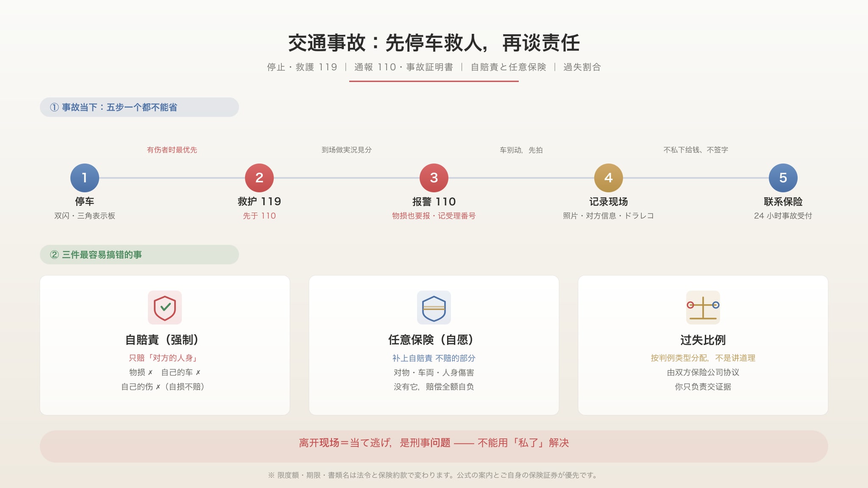868x488 pixels.
Task: Click the note 有伤者时最优先
Action: tap(172, 150)
